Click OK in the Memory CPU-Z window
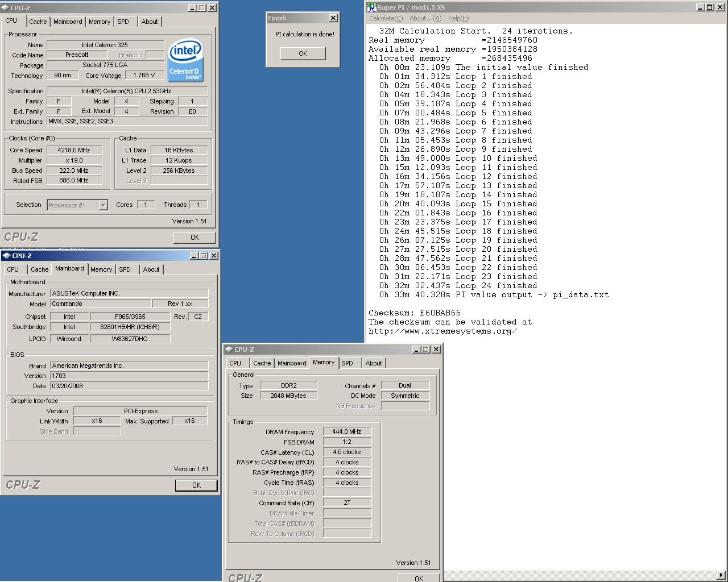Screen dimensions: 728x582 point(419,577)
